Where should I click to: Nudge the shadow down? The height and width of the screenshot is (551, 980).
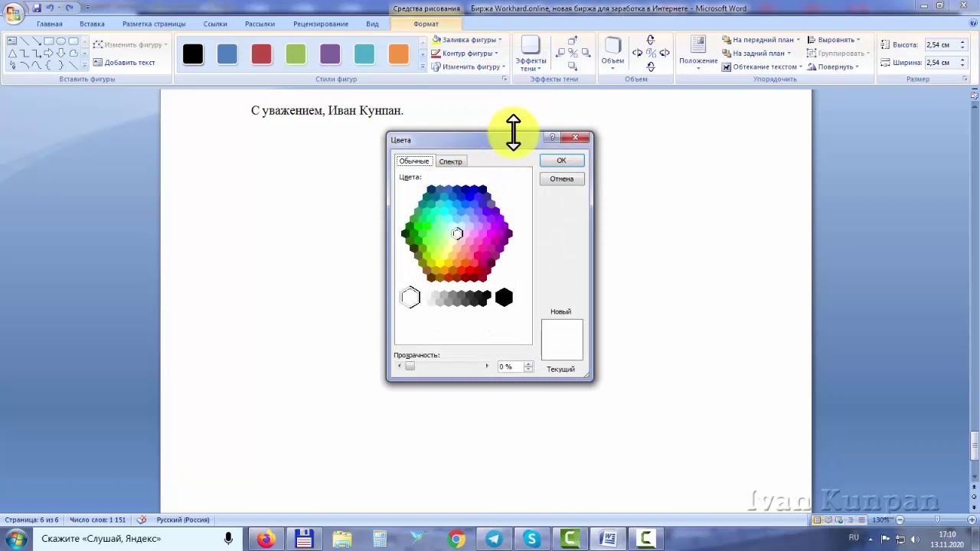(x=573, y=66)
